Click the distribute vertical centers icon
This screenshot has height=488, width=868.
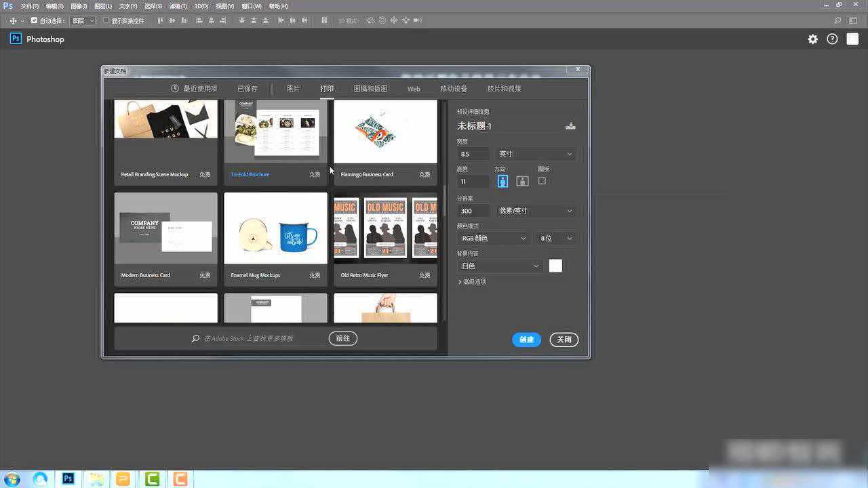[254, 20]
